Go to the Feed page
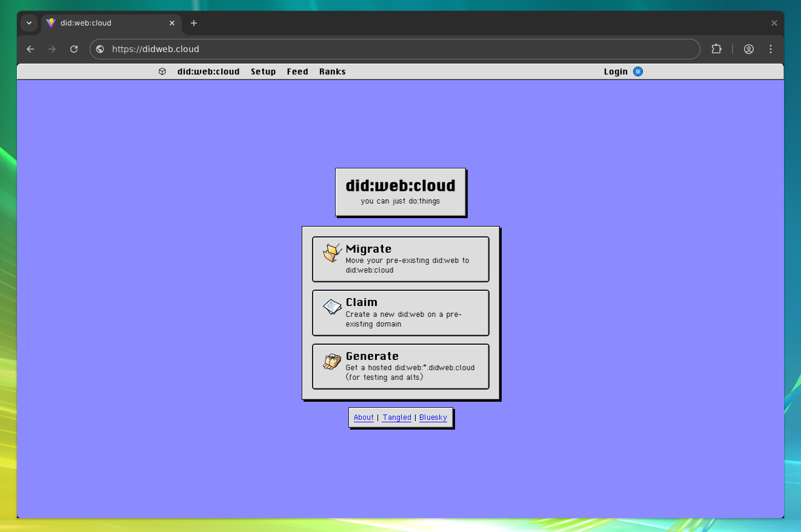 [x=297, y=71]
